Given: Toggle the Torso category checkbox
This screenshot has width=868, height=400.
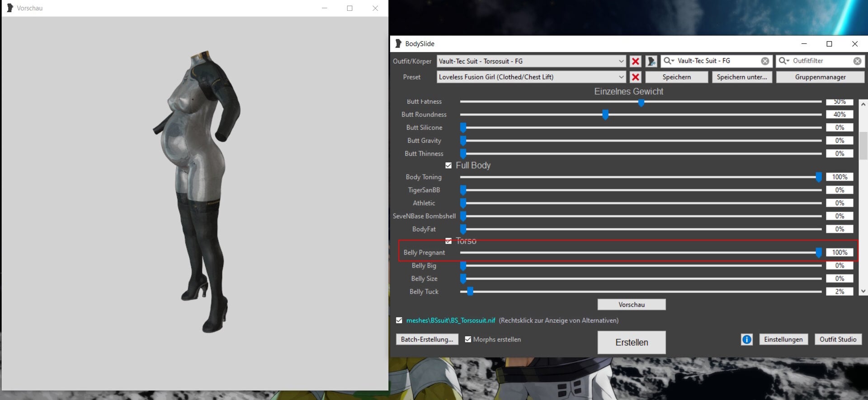Looking at the screenshot, I should [448, 241].
